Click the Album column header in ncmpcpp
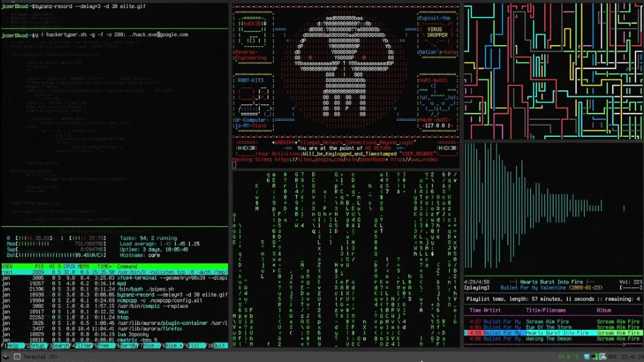 tap(604, 310)
